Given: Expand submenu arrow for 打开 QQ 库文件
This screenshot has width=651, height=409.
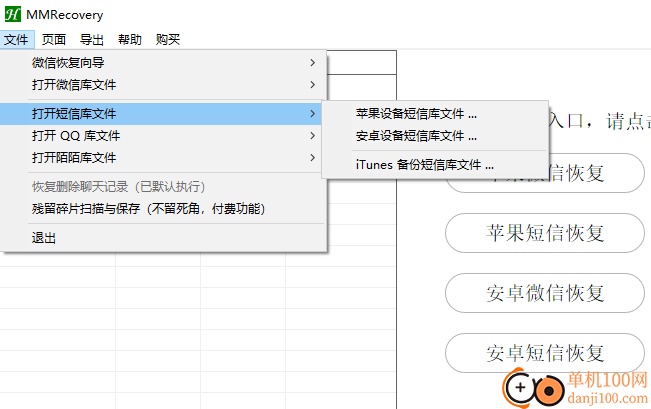Looking at the screenshot, I should (313, 136).
